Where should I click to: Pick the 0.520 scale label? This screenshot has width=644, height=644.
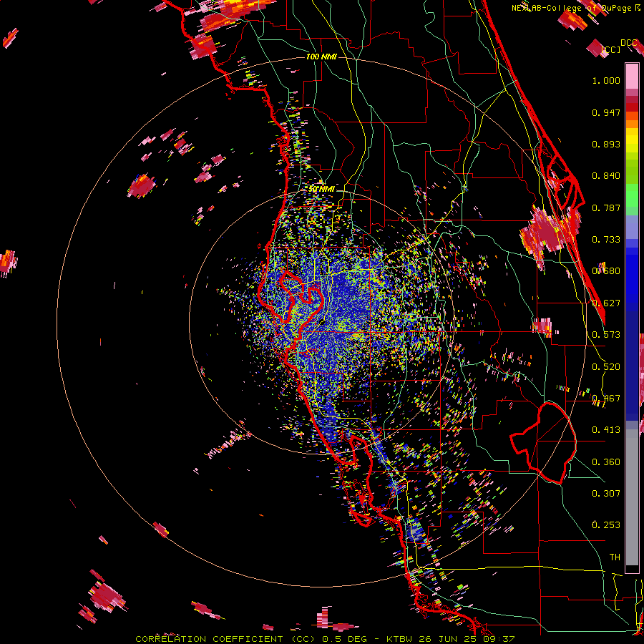[x=606, y=367]
